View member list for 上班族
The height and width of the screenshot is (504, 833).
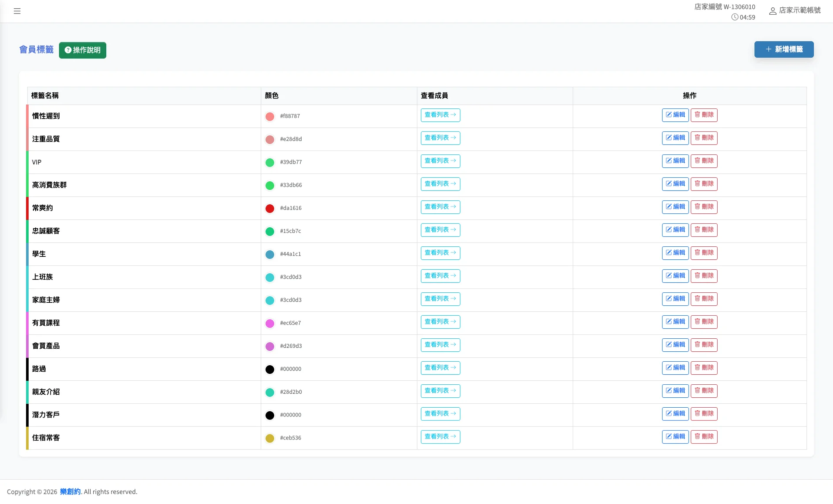point(440,276)
